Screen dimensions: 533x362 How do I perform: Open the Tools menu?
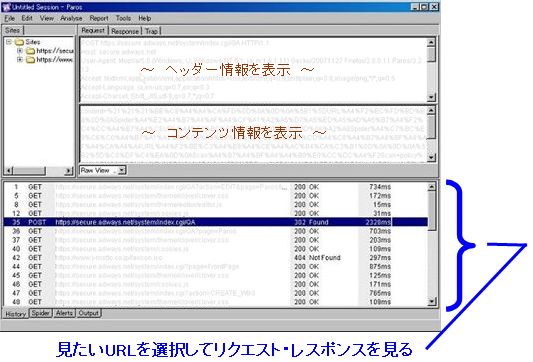pyautogui.click(x=123, y=18)
